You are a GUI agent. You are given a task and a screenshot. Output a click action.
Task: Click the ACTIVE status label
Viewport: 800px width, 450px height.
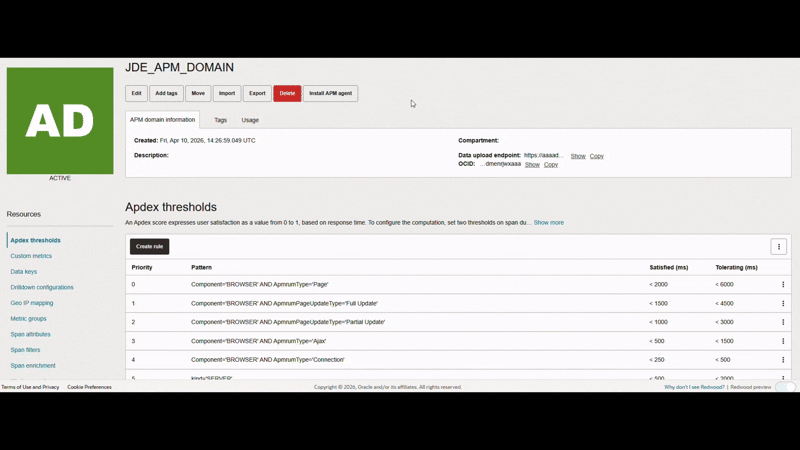pyautogui.click(x=60, y=179)
